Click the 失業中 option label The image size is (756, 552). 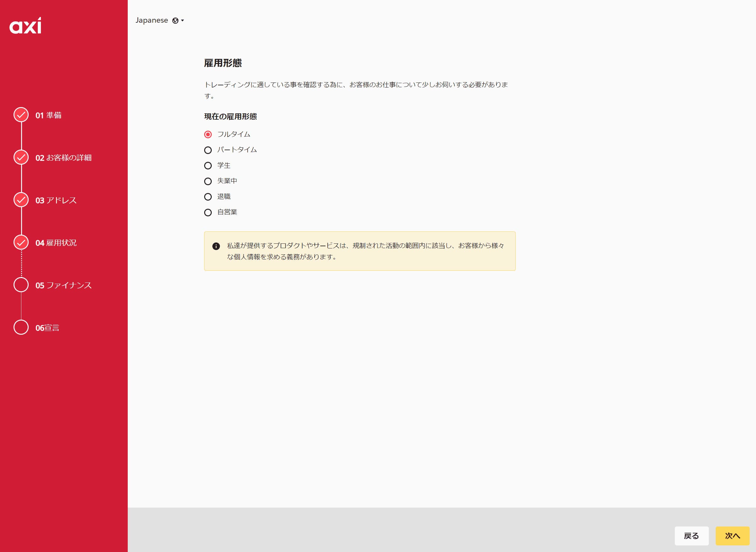pos(227,181)
